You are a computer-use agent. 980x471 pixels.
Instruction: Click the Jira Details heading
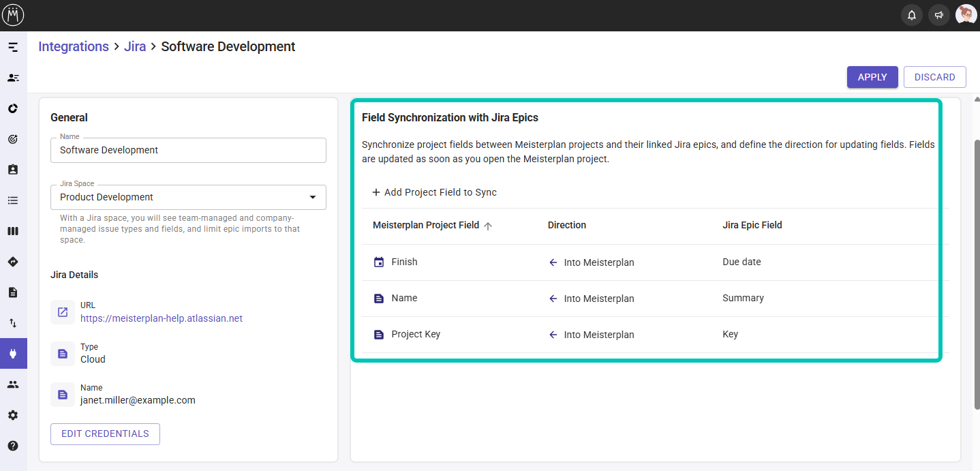74,275
